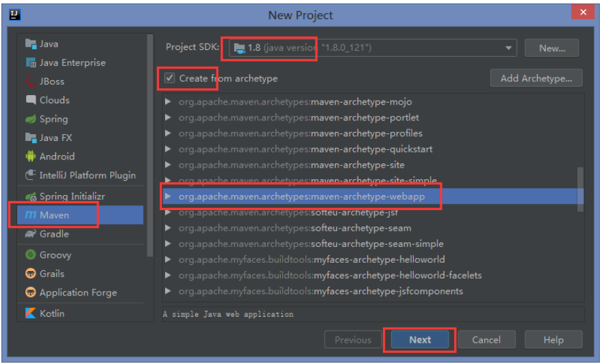This screenshot has width=604, height=364.
Task: Expand myfaces-archetype-helloworld node
Action: click(168, 259)
